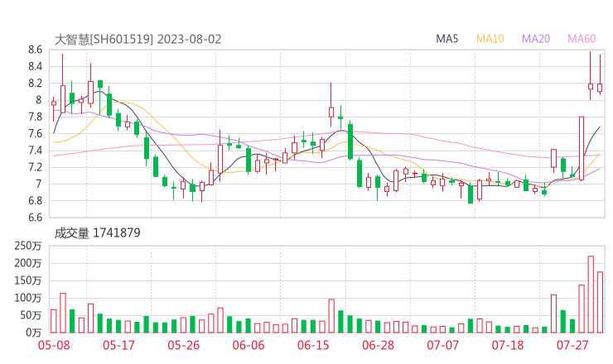Click the 07-27 date label
This screenshot has width=613, height=364.
pyautogui.click(x=572, y=345)
